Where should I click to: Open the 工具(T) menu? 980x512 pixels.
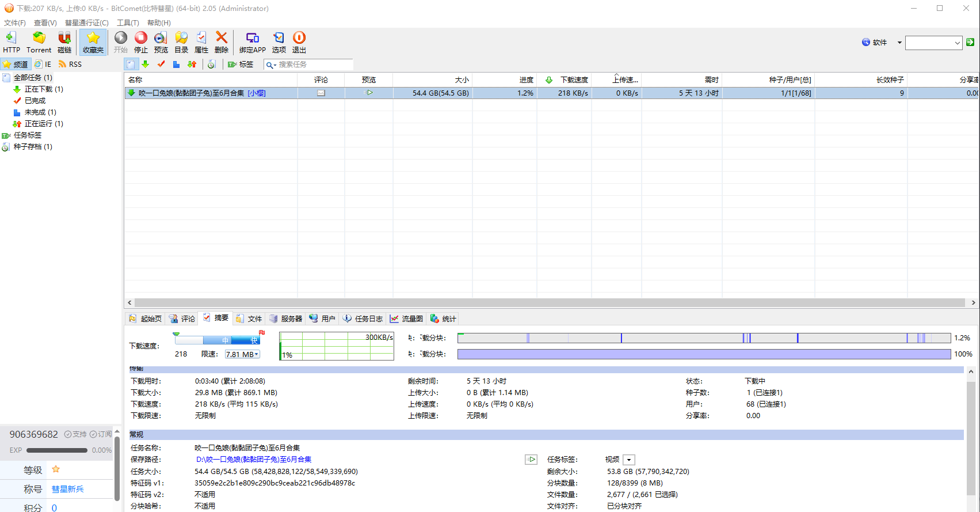pos(128,23)
